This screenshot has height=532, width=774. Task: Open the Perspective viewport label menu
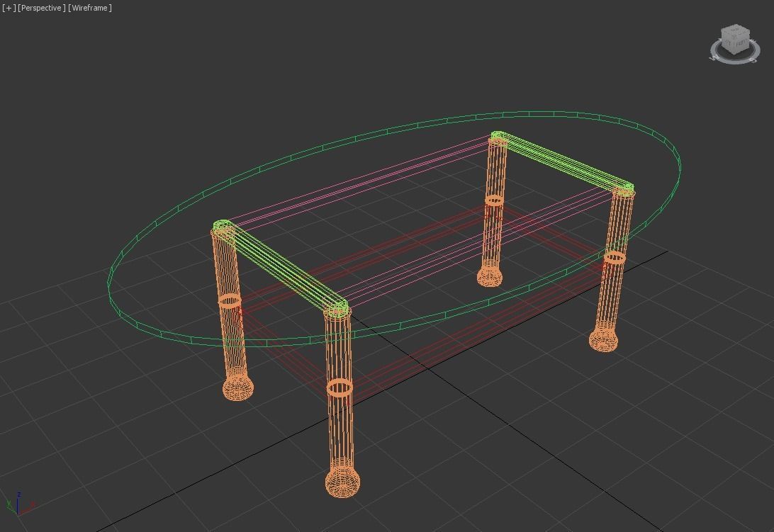[x=41, y=8]
